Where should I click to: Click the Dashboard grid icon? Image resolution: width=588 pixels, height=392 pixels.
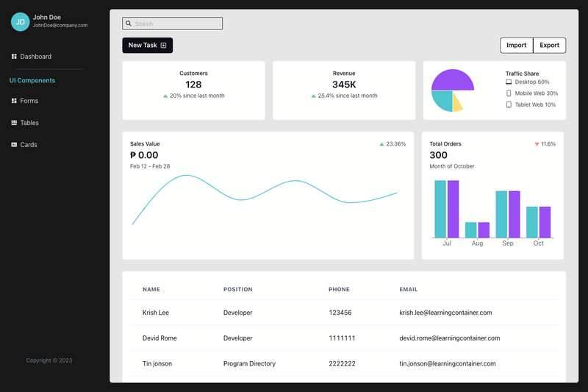coord(14,57)
